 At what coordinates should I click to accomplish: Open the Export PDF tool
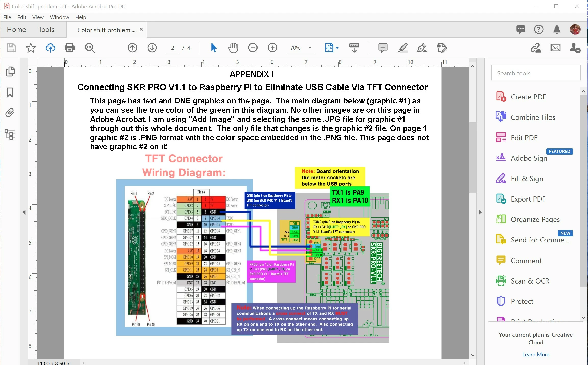(528, 199)
